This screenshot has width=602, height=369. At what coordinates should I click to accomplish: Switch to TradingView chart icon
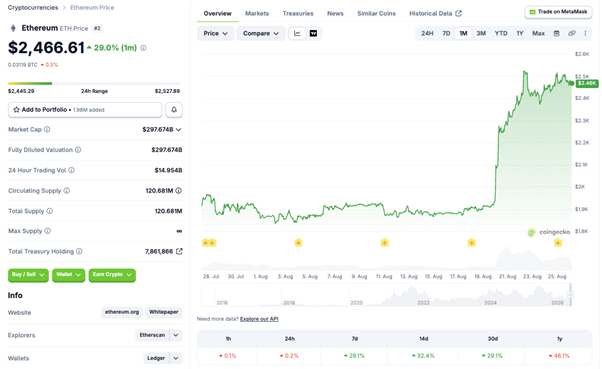(313, 33)
